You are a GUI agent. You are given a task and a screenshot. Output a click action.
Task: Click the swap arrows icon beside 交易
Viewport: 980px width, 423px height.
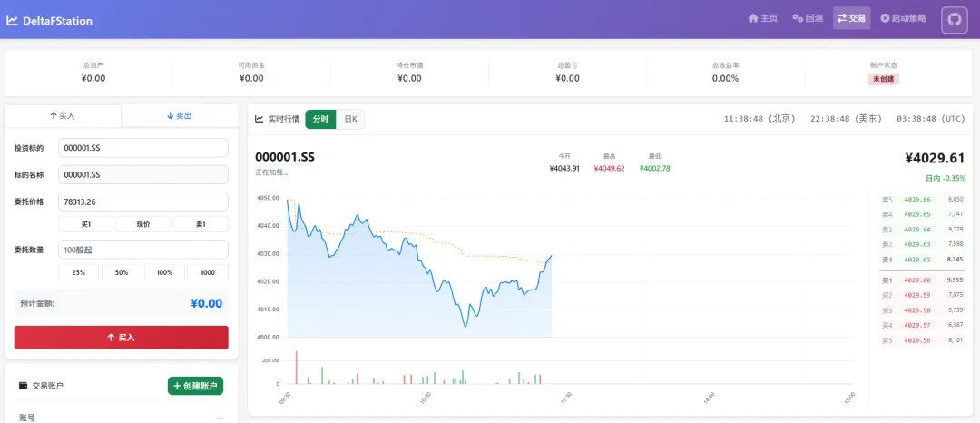(x=841, y=18)
